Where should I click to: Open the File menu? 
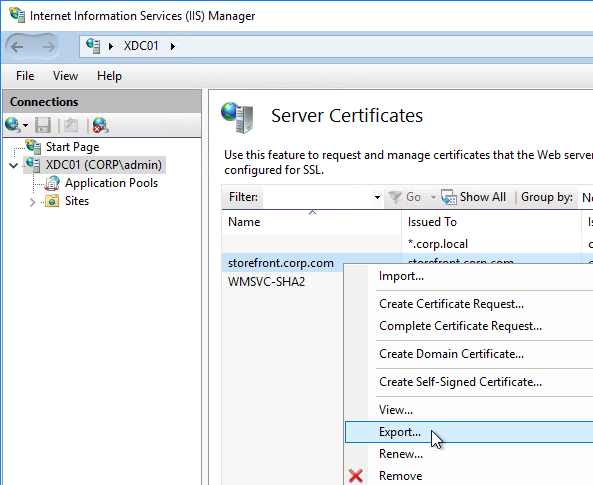[x=25, y=76]
